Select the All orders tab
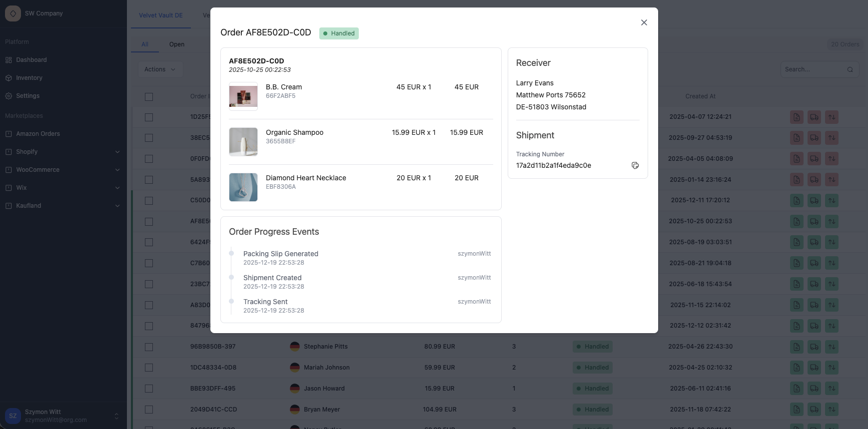Viewport: 868px width, 429px height. pos(145,44)
